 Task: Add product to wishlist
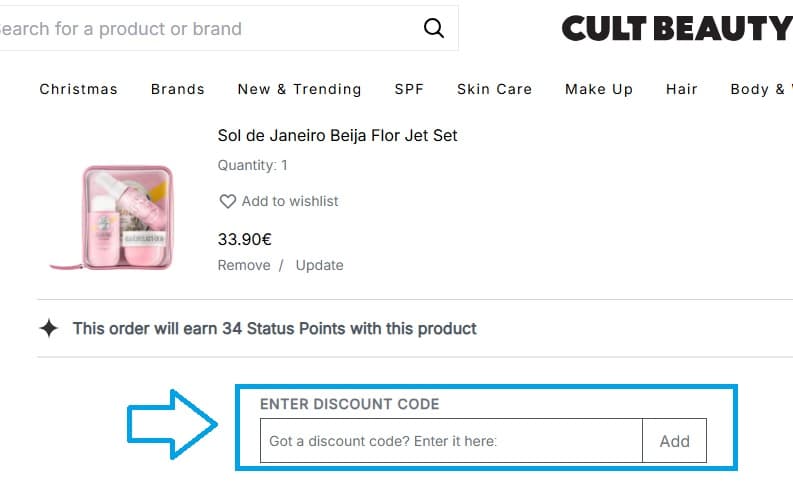[x=290, y=201]
